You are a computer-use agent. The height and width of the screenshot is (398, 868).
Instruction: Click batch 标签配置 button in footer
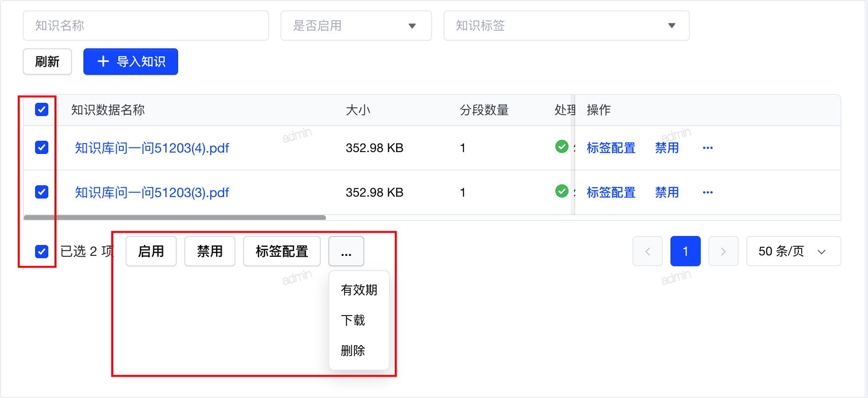[x=282, y=251]
